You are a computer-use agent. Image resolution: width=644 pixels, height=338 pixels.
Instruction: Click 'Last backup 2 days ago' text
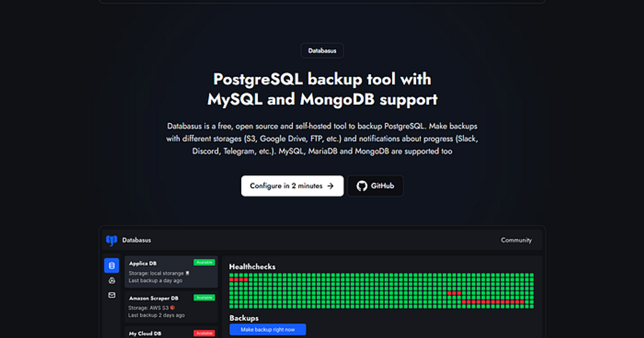tap(156, 315)
